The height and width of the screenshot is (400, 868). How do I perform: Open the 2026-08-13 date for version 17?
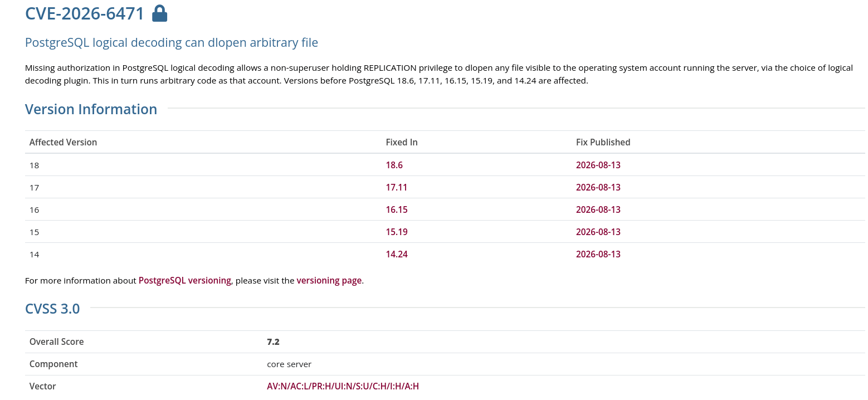pyautogui.click(x=598, y=187)
